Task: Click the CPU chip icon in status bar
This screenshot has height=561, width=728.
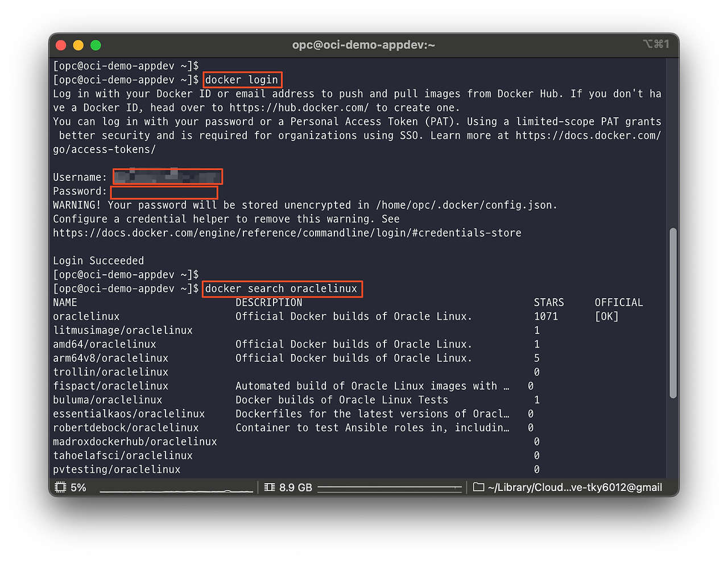Action: (60, 488)
